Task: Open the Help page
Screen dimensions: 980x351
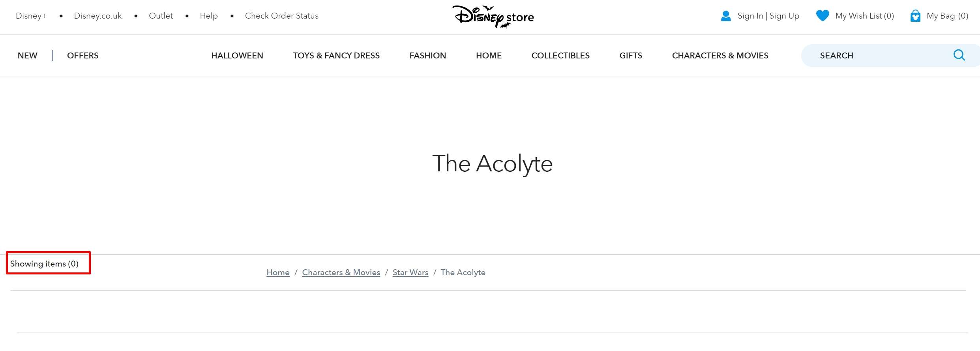Action: pyautogui.click(x=209, y=16)
